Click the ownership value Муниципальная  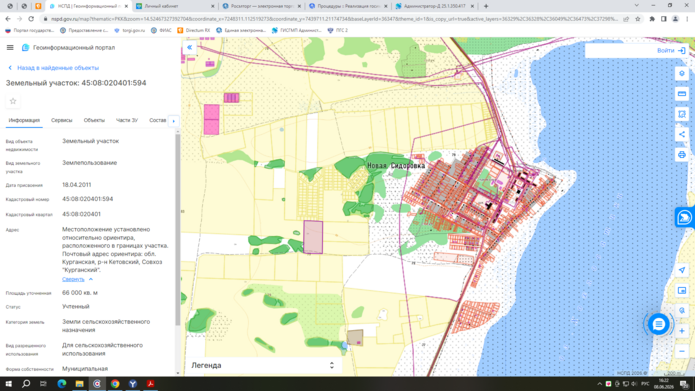click(85, 368)
